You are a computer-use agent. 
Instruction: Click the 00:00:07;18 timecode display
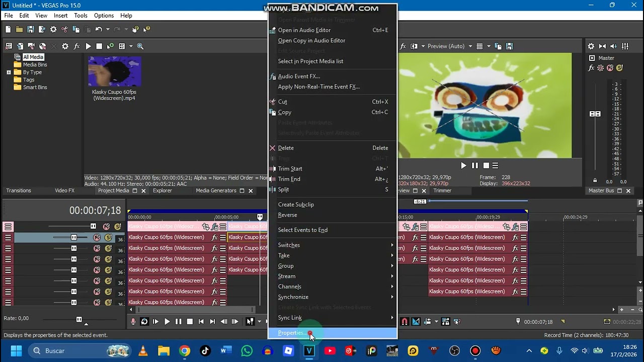click(95, 211)
